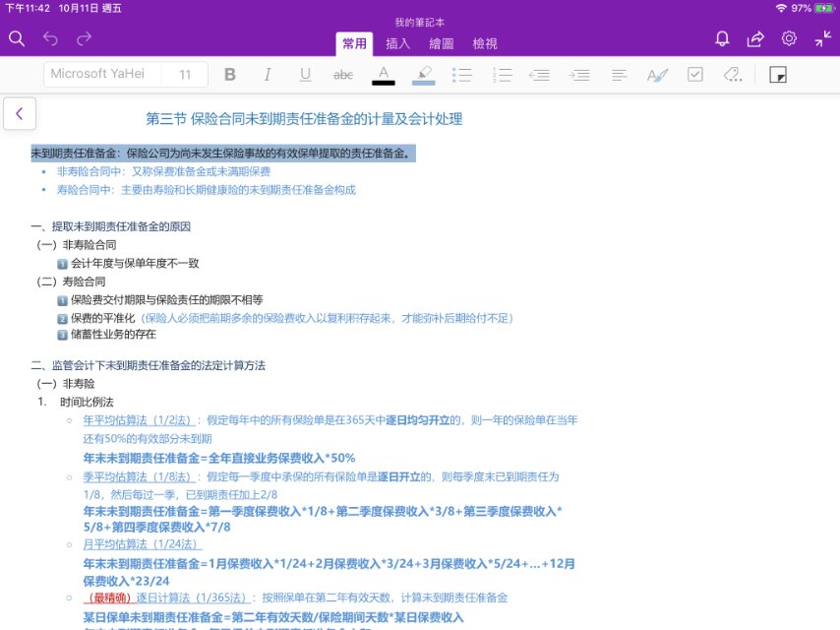Switch to the 繪圖 tab
Screen dimensions: 840x630
[x=441, y=43]
